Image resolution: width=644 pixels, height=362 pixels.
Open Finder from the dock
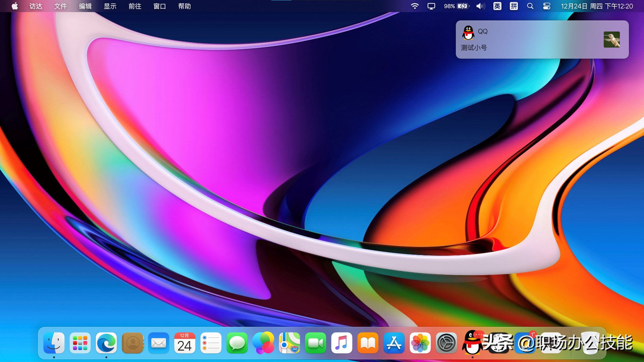54,343
